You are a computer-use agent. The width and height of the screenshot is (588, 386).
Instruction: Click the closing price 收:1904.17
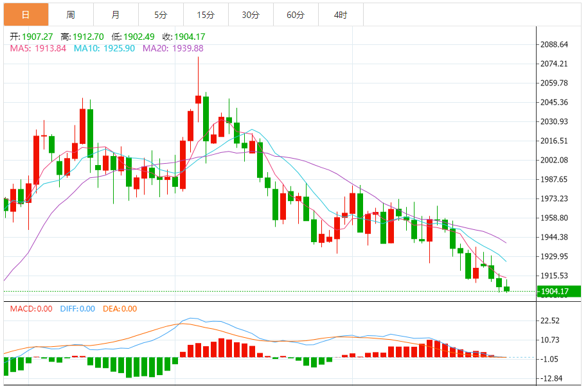click(184, 37)
